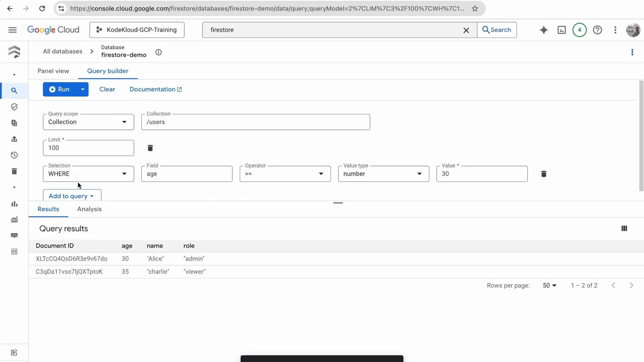View site information icon in address bar
The height and width of the screenshot is (362, 644).
(x=61, y=8)
